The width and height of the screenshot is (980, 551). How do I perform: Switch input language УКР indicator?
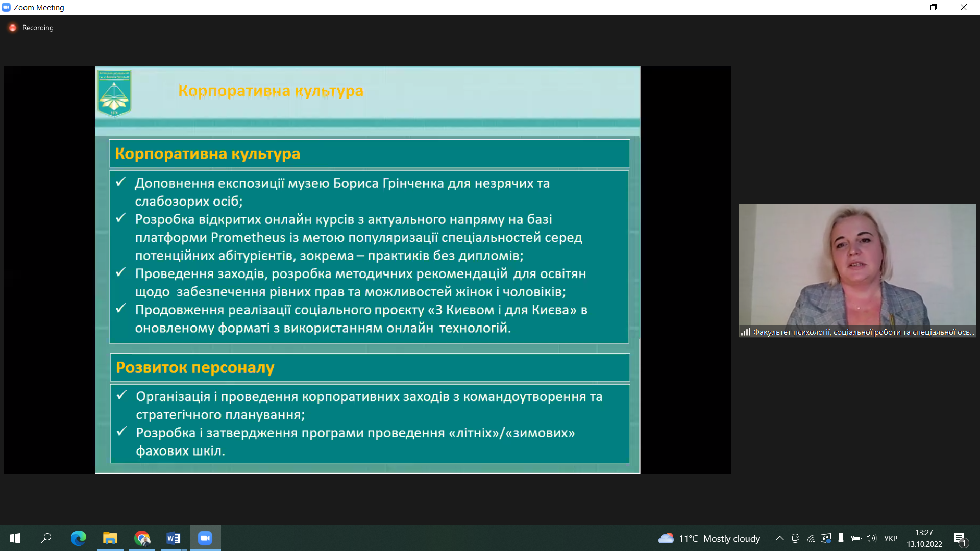pyautogui.click(x=890, y=538)
